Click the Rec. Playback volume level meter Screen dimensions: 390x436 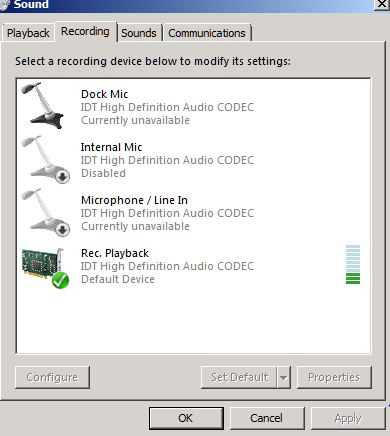(353, 265)
